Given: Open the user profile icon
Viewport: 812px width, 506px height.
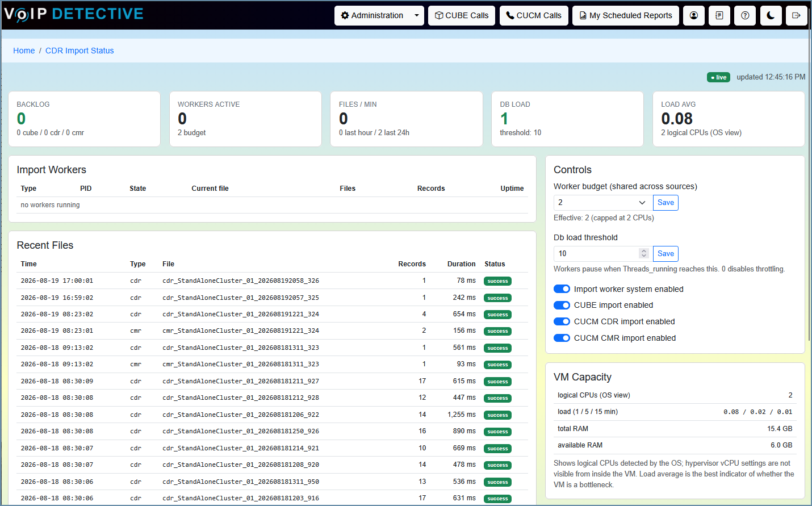Looking at the screenshot, I should point(694,15).
